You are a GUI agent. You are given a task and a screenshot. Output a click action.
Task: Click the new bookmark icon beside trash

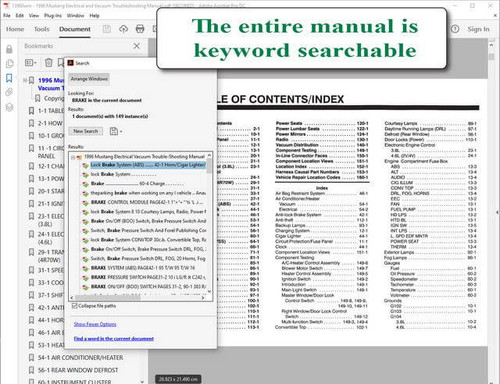click(61, 62)
